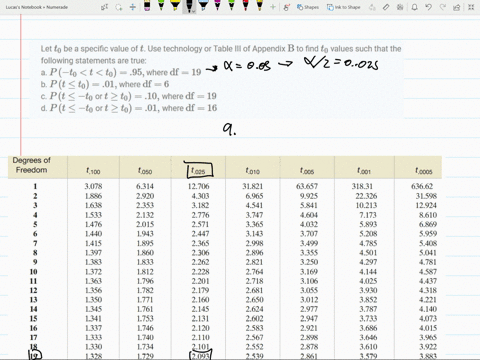The image size is (480, 360).
Task: Add a new pen with plus icon
Action: coord(273,7)
